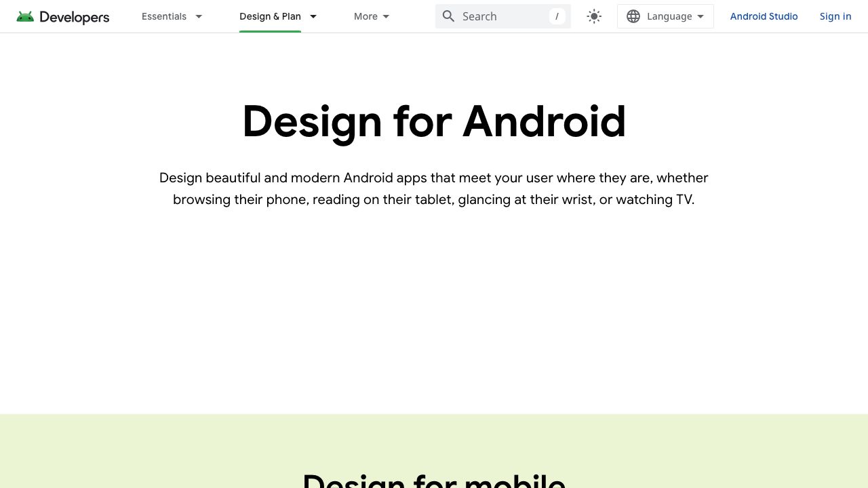Viewport: 868px width, 488px height.
Task: Click the slash shortcut badge in search
Action: (556, 16)
